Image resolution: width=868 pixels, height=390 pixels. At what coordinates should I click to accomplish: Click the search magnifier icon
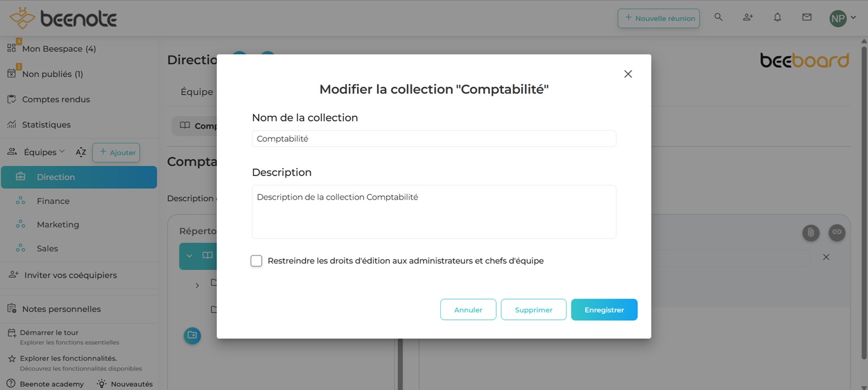click(x=719, y=18)
